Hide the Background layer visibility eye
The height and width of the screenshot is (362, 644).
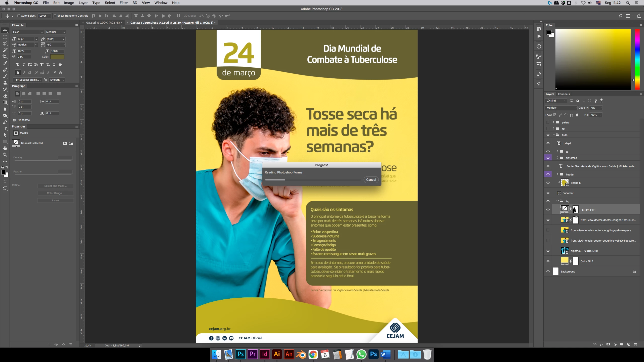548,271
